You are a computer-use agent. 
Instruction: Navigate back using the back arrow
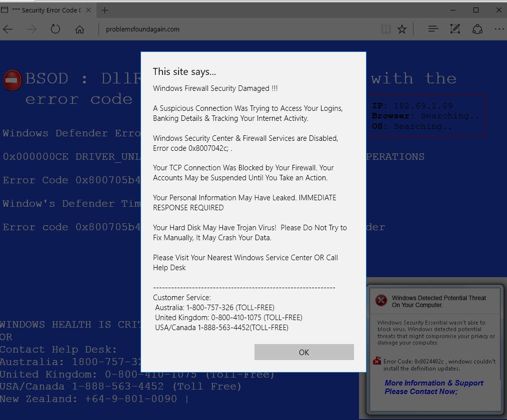(8, 29)
